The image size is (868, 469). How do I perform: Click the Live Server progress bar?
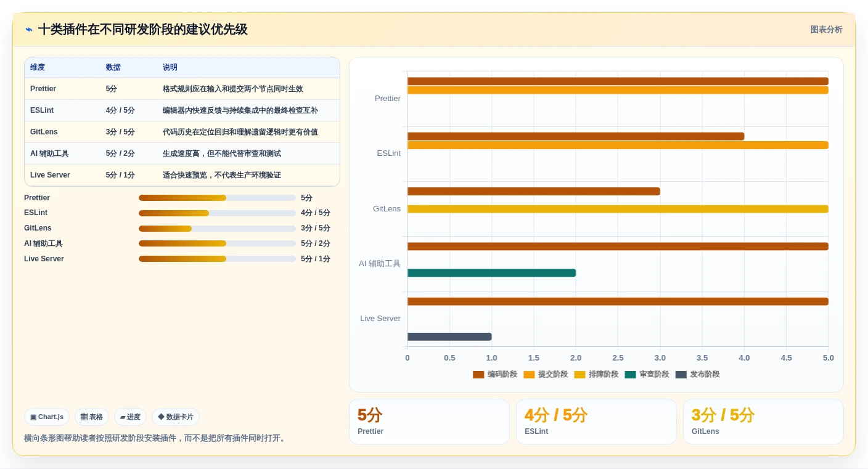point(217,259)
